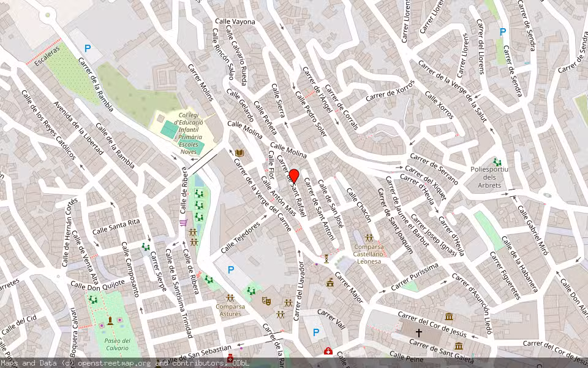588x368 pixels.
Task: Click the Carrer de Corrals label
Action: coord(341,107)
